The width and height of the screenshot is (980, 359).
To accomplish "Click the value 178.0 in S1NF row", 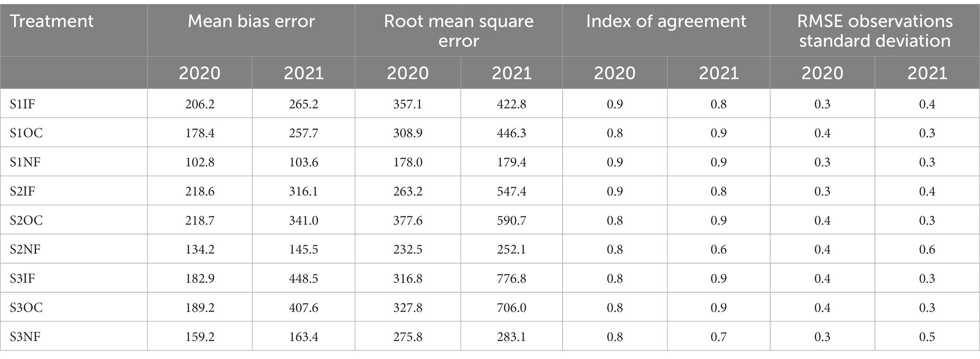I will tap(408, 162).
